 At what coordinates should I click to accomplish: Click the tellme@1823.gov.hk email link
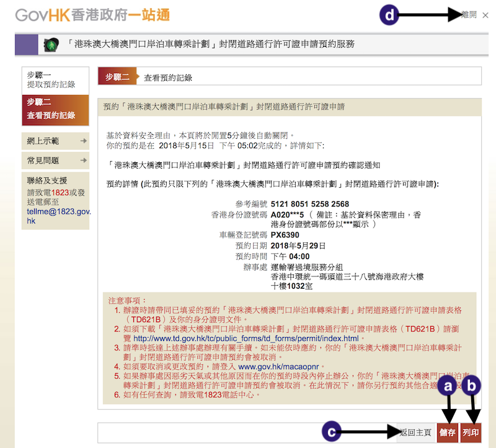(x=59, y=216)
